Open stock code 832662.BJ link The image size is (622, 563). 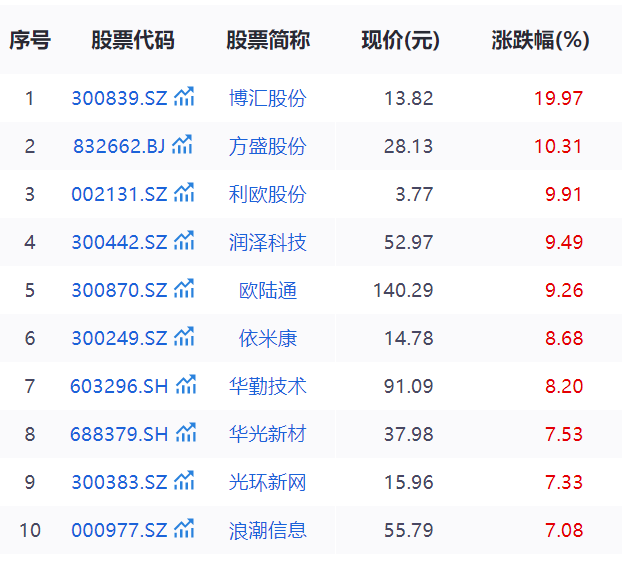pos(119,146)
